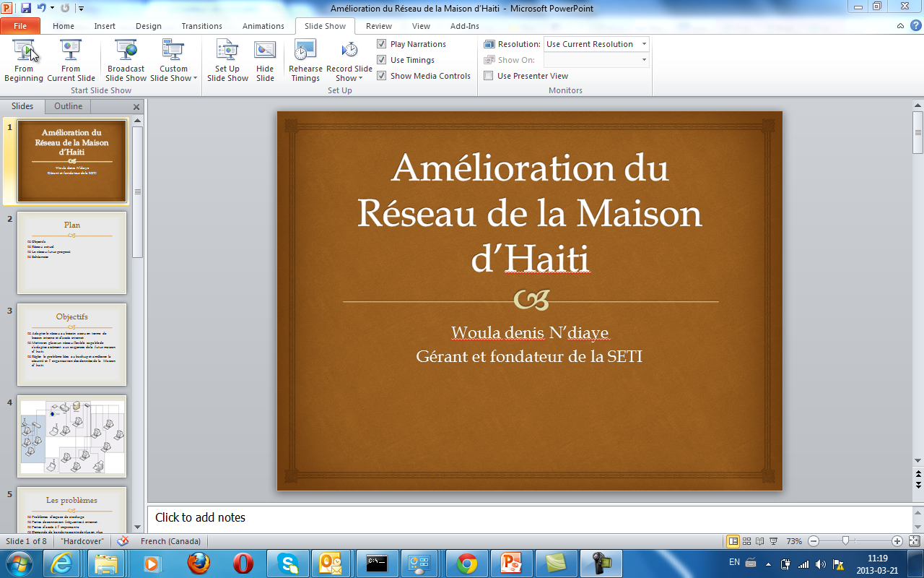Click the zoom slider handle
The height and width of the screenshot is (578, 924).
coord(845,541)
